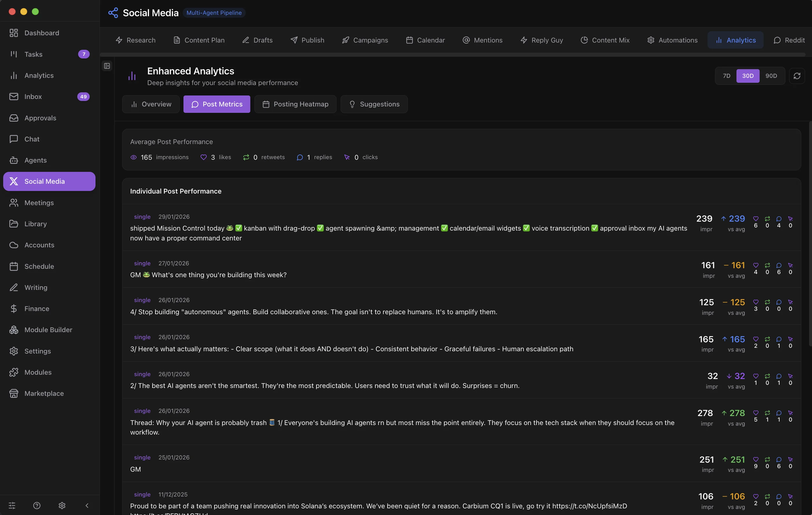Open help via the question mark icon
This screenshot has height=515, width=812.
[37, 505]
